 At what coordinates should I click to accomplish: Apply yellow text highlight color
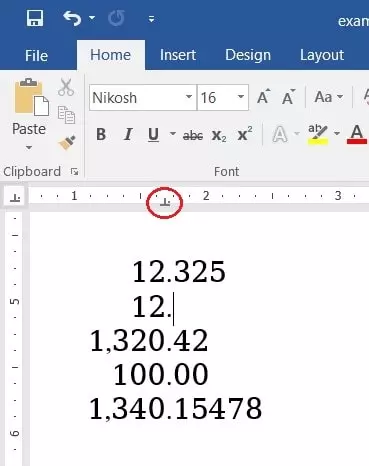[x=318, y=134]
